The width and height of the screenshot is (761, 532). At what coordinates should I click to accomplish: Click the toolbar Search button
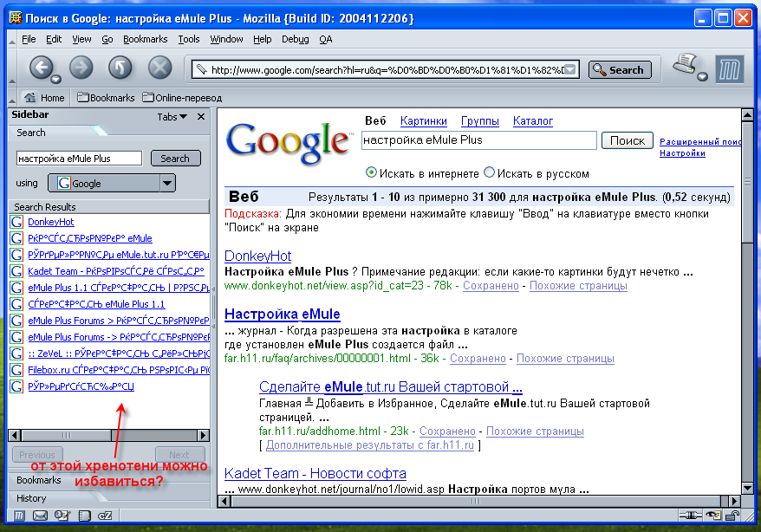619,70
